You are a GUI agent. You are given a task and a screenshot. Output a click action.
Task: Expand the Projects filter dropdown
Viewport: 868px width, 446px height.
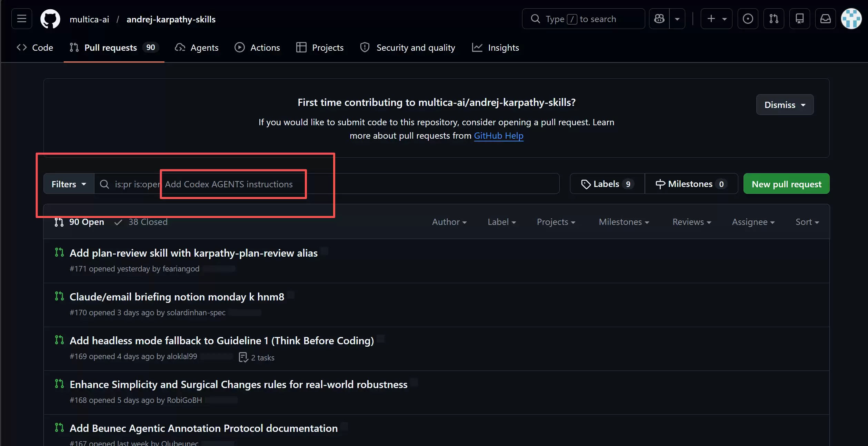point(556,222)
